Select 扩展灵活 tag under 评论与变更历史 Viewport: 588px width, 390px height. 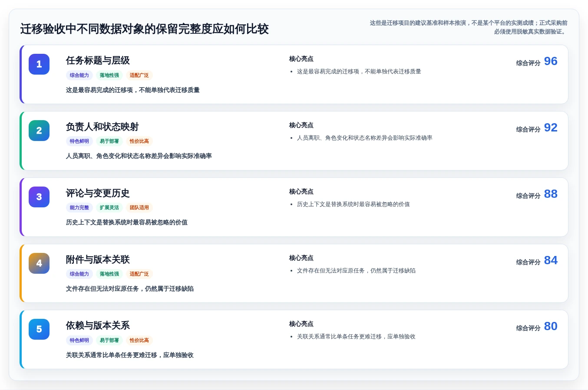pos(109,207)
